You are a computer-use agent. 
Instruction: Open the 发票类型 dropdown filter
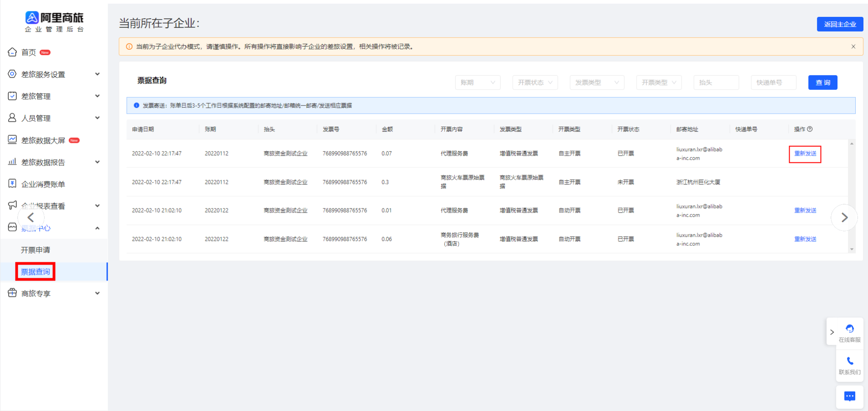tap(597, 83)
